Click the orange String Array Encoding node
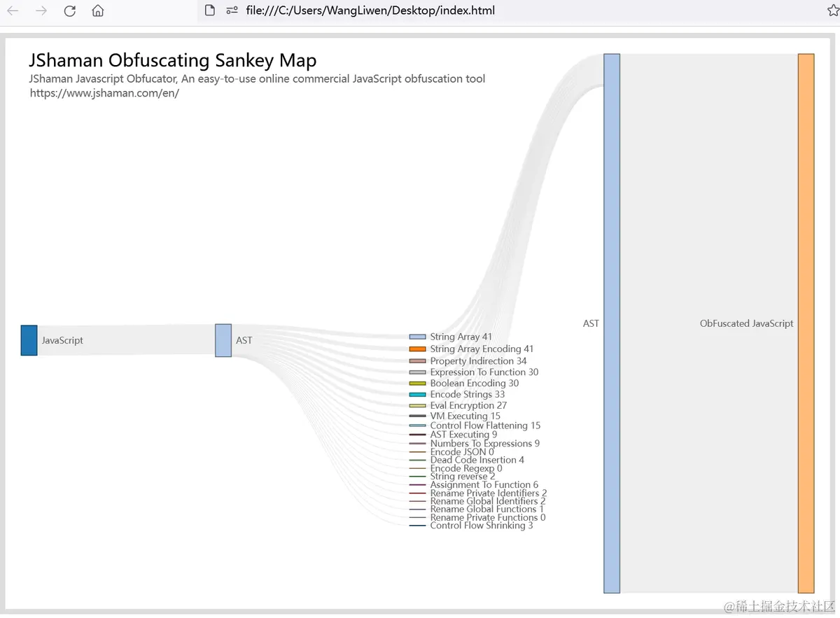Viewport: 840px width, 618px height. (x=417, y=349)
